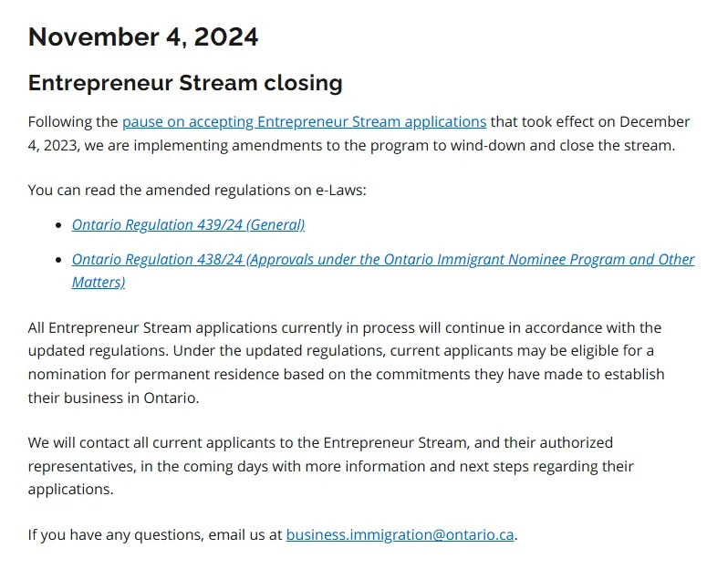Screen dimensions: 728x569
Task: Click the bullet before Regulation 439/24
Action: [x=59, y=225]
